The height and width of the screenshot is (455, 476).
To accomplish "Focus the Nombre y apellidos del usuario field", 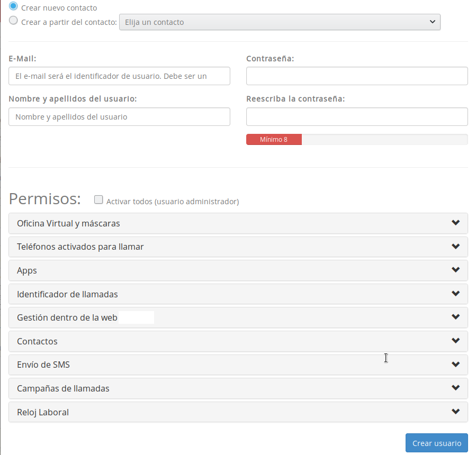I will pos(119,116).
